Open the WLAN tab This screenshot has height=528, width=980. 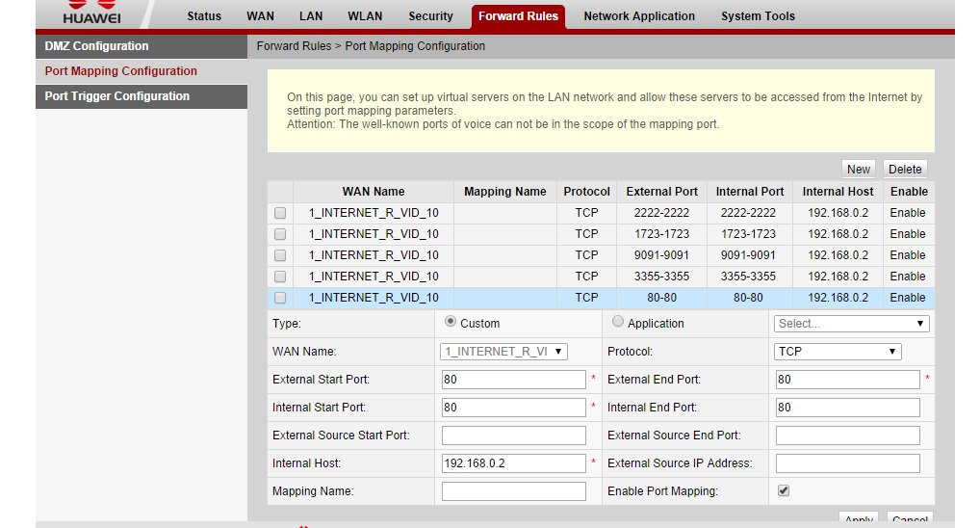click(365, 16)
